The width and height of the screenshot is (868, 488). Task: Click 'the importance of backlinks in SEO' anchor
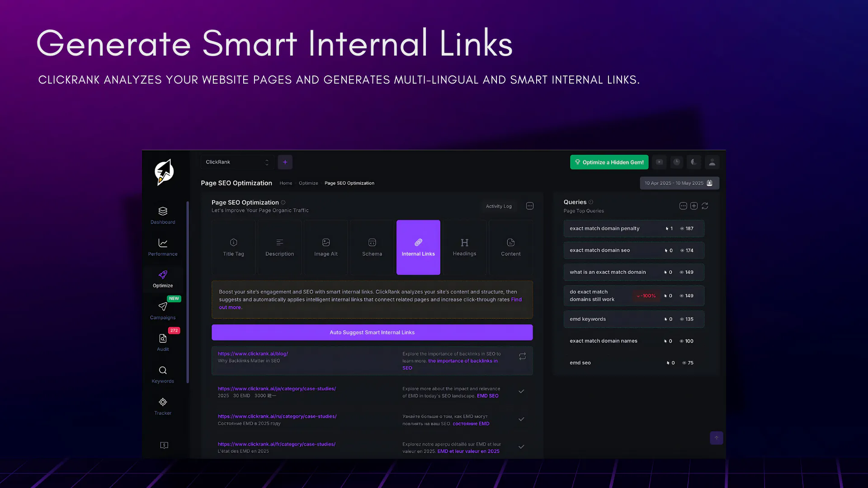(463, 361)
